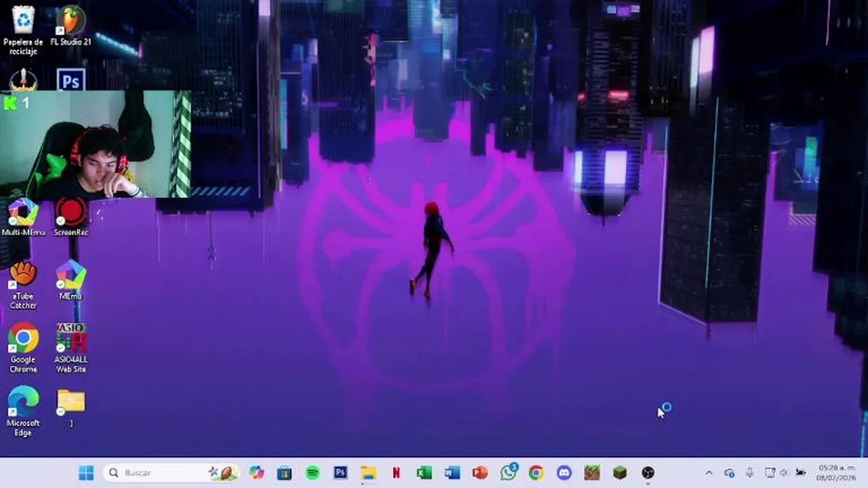Open the Minecraft grass-block icon in taskbar
The image size is (868, 488).
pos(620,472)
